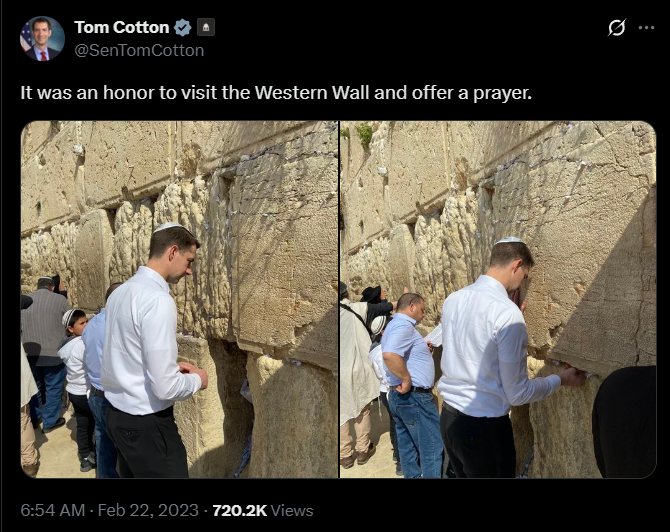This screenshot has height=532, width=670.
Task: Click the gray government account badge
Action: tap(206, 27)
